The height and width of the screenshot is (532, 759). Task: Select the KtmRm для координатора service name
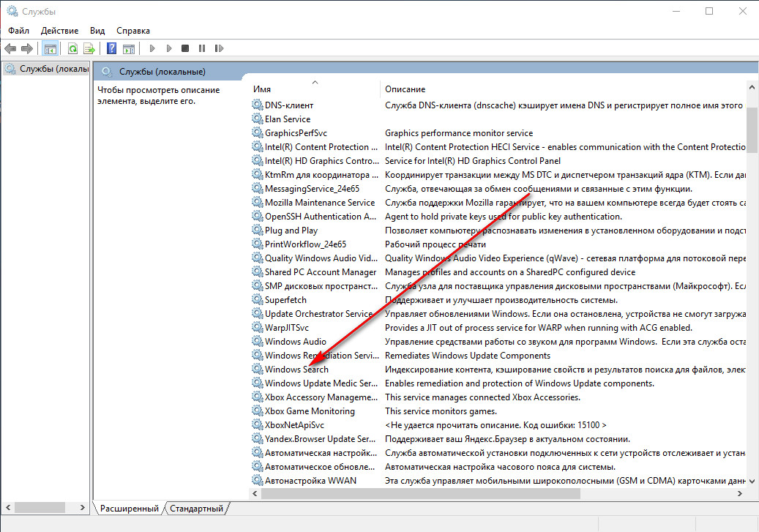point(321,175)
